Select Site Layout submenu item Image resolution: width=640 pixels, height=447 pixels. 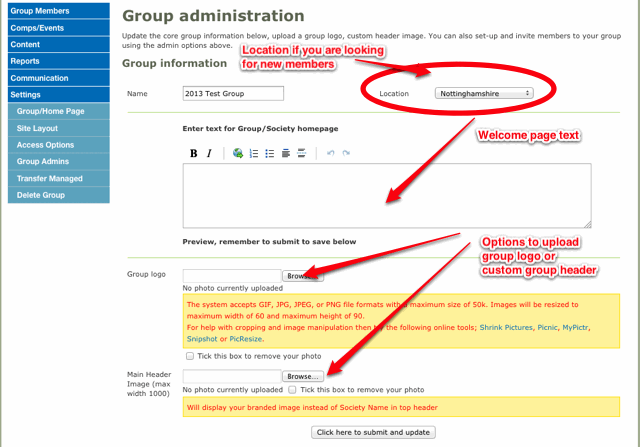pos(59,128)
